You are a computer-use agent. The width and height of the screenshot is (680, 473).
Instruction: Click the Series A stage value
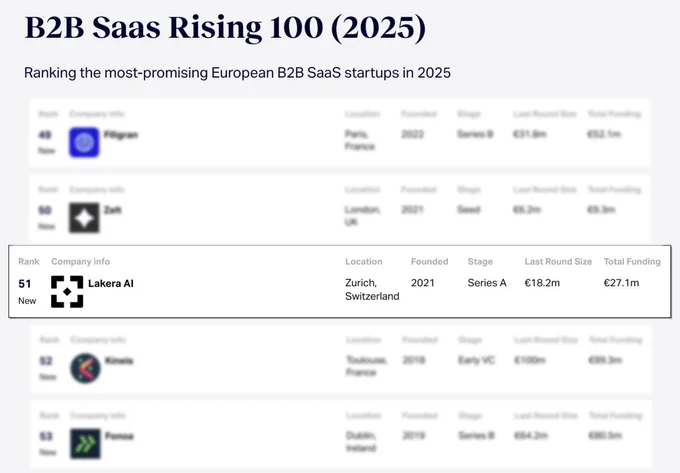tap(487, 283)
